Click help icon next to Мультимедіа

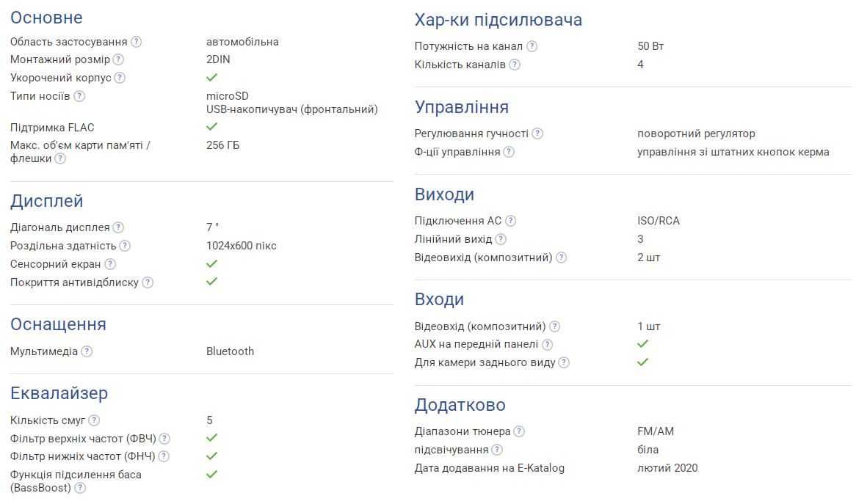(87, 351)
